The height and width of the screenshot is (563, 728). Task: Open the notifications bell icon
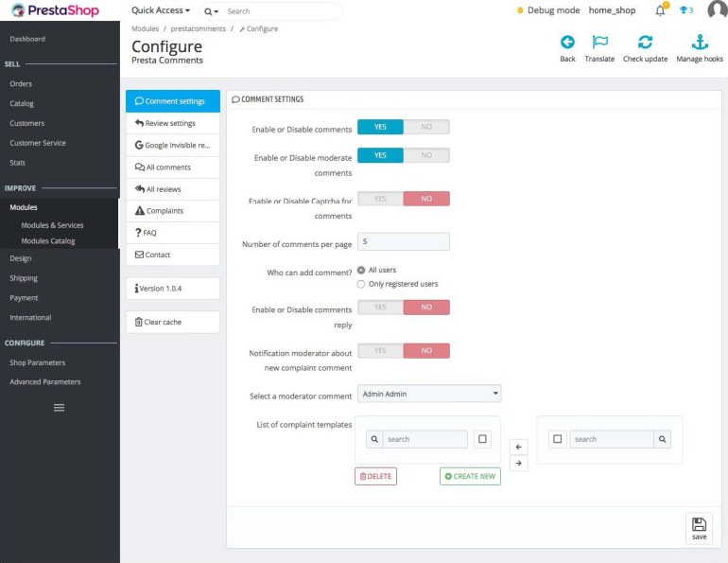660,10
